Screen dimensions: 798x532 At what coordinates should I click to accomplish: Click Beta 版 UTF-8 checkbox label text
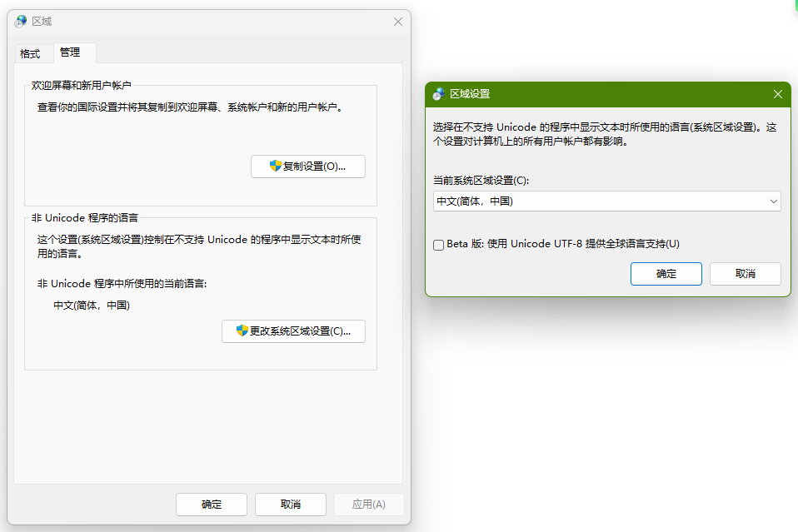(x=563, y=244)
